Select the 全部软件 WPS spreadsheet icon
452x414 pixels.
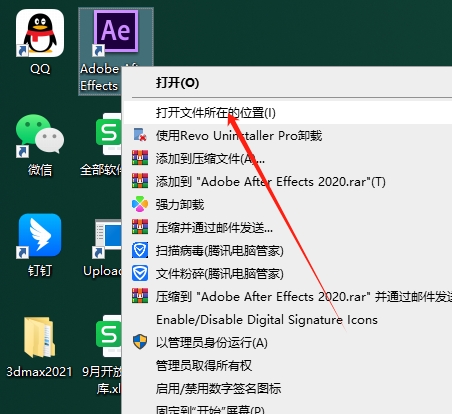(x=109, y=133)
